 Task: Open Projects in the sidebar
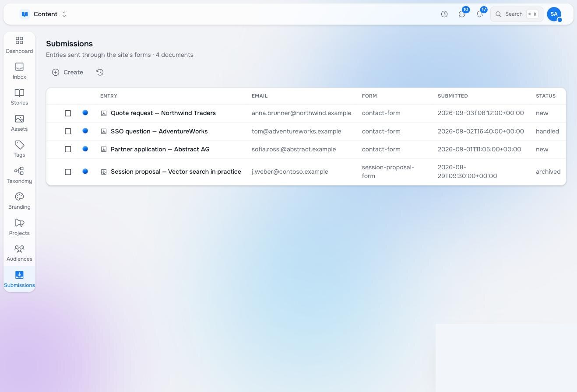click(x=19, y=227)
